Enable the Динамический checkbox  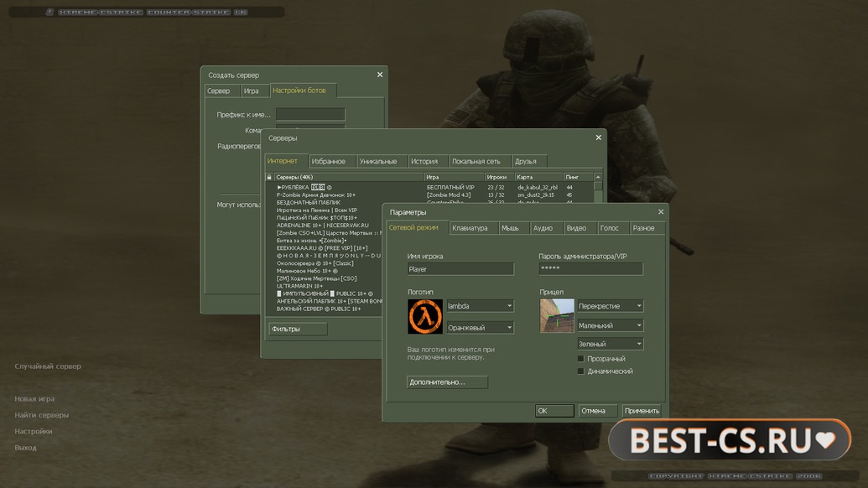[580, 371]
